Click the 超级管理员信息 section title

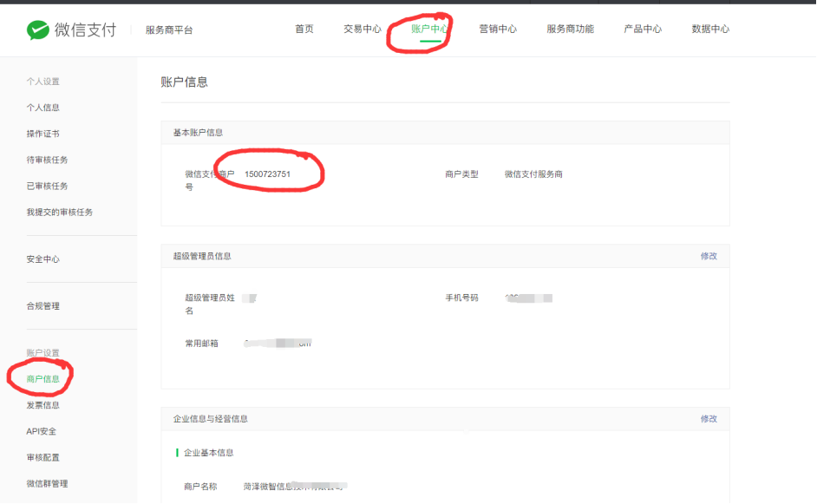click(202, 256)
